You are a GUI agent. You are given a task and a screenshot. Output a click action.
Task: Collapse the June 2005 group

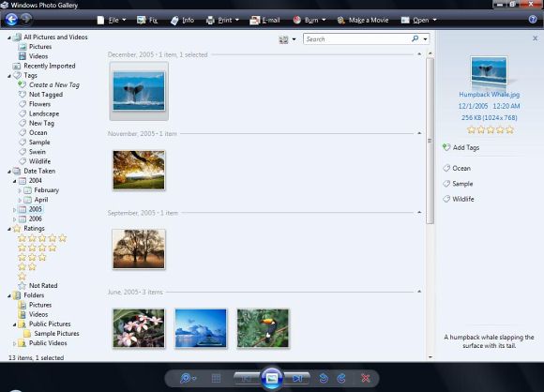coord(419,292)
